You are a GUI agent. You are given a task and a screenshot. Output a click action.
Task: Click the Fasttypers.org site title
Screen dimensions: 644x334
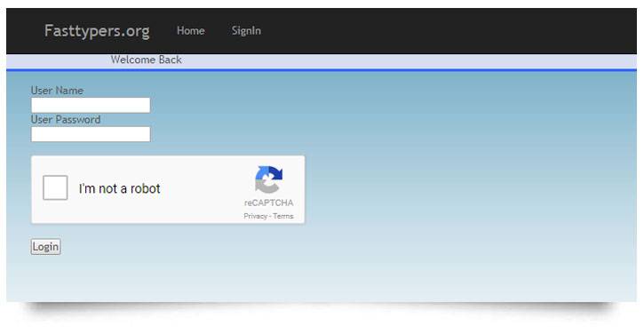coord(97,31)
